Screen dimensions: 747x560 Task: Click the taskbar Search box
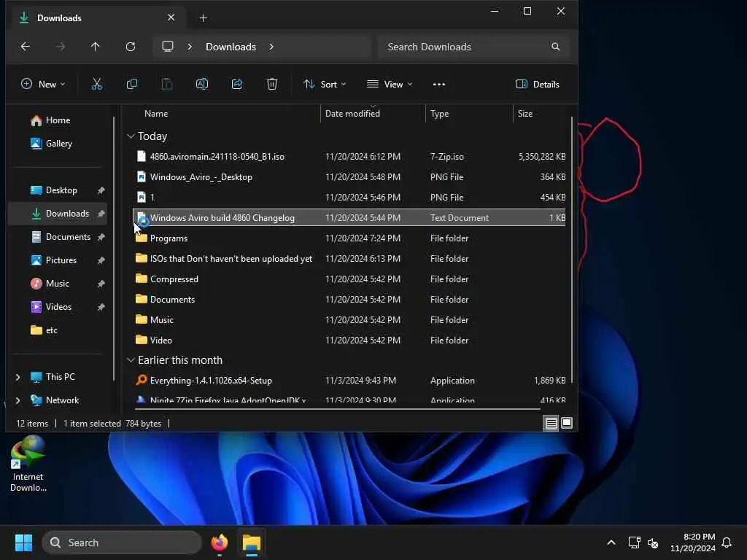click(122, 542)
